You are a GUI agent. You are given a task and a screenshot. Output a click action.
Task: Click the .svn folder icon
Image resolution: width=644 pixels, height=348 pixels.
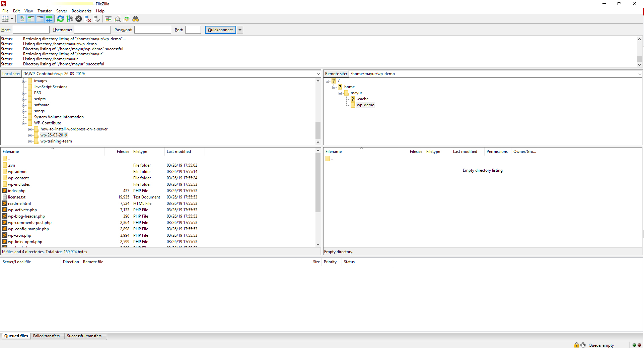[x=5, y=165]
